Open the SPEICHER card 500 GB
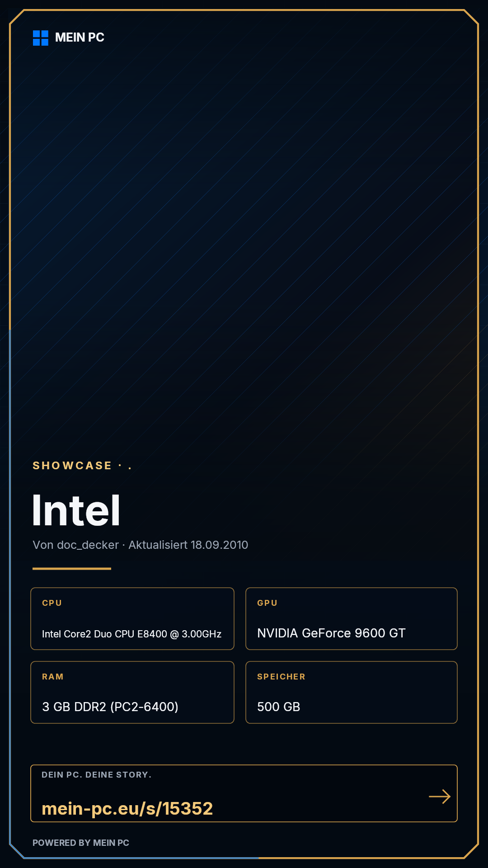This screenshot has width=488, height=868. [x=352, y=692]
